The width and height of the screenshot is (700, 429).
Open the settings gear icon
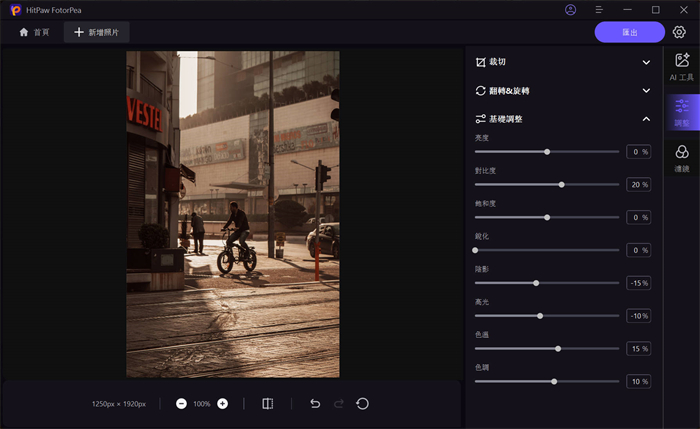[x=680, y=32]
